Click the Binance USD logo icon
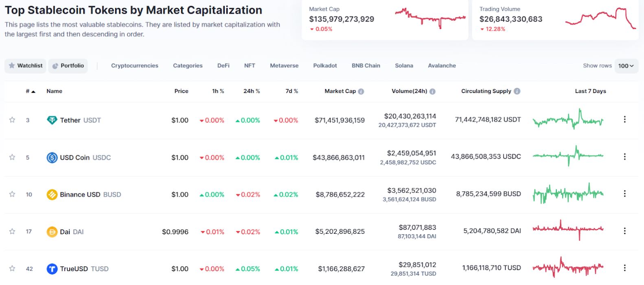644x285 pixels. 52,195
